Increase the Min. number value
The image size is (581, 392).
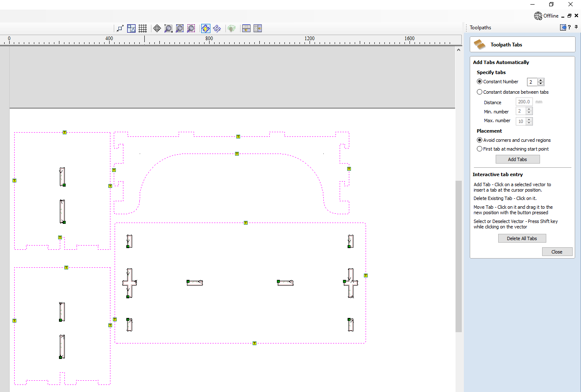tap(529, 110)
